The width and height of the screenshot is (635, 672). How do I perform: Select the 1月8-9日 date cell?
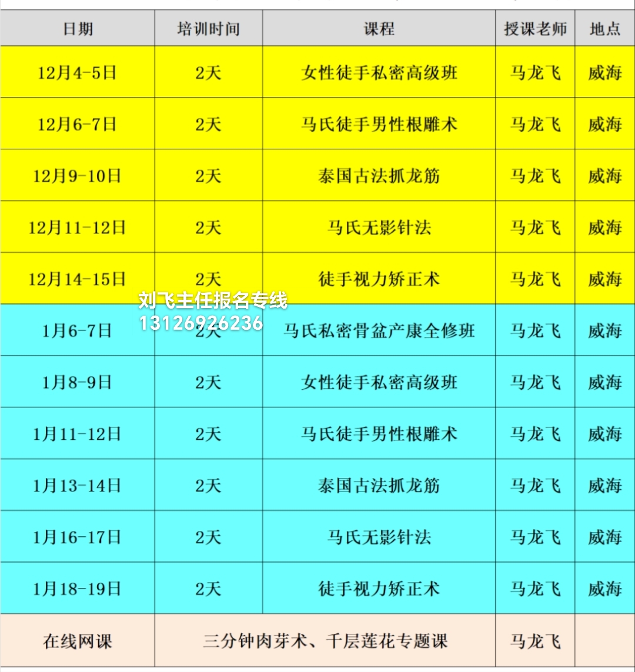78,383
